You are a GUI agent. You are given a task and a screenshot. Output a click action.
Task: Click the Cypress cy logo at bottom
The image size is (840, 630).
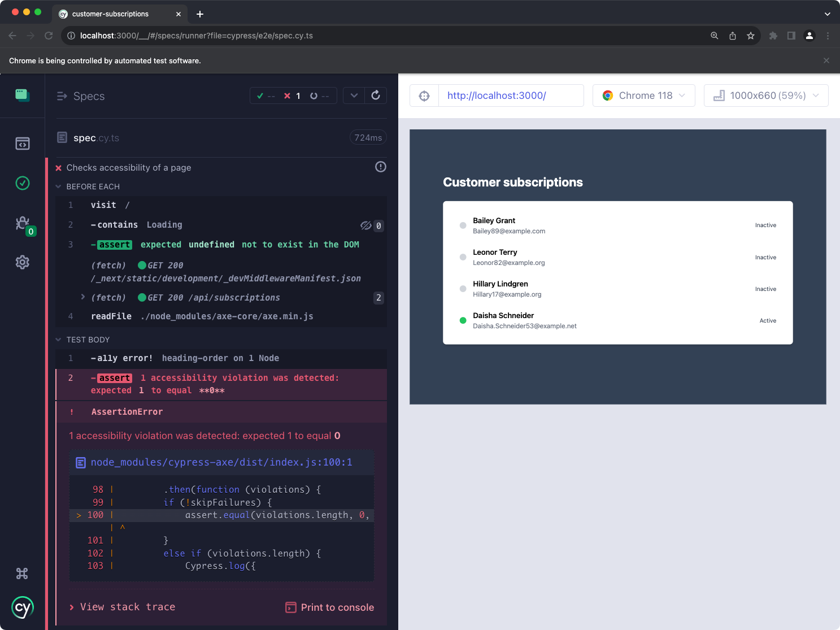click(23, 608)
